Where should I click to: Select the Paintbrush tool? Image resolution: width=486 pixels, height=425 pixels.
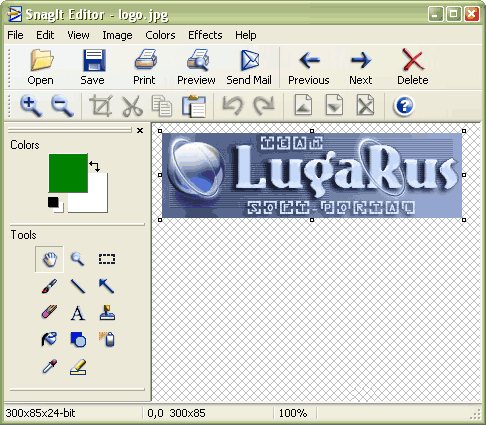coord(49,286)
